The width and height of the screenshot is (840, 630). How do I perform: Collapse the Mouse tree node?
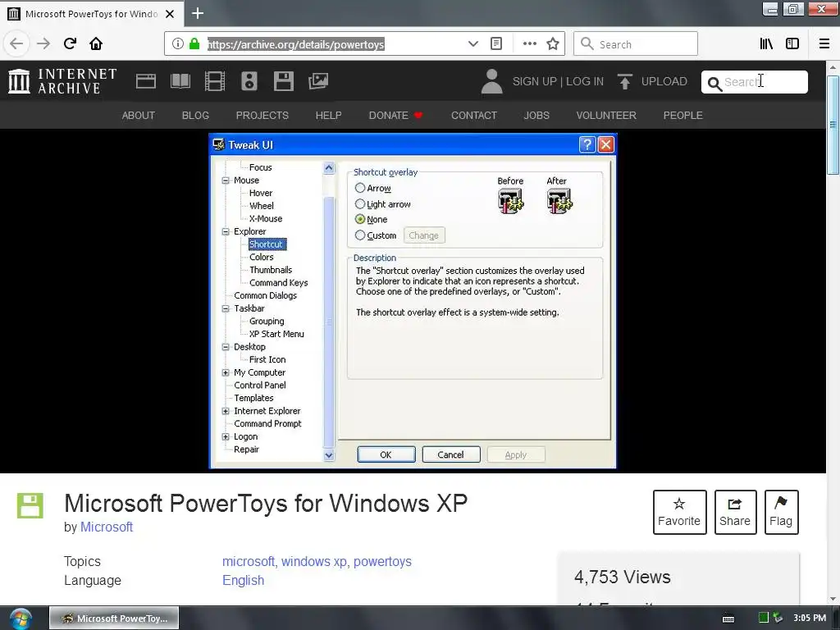pos(226,180)
